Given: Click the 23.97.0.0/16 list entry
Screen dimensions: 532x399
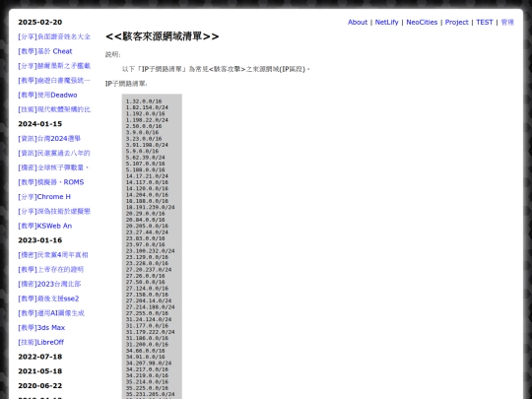Looking at the screenshot, I should tap(145, 244).
